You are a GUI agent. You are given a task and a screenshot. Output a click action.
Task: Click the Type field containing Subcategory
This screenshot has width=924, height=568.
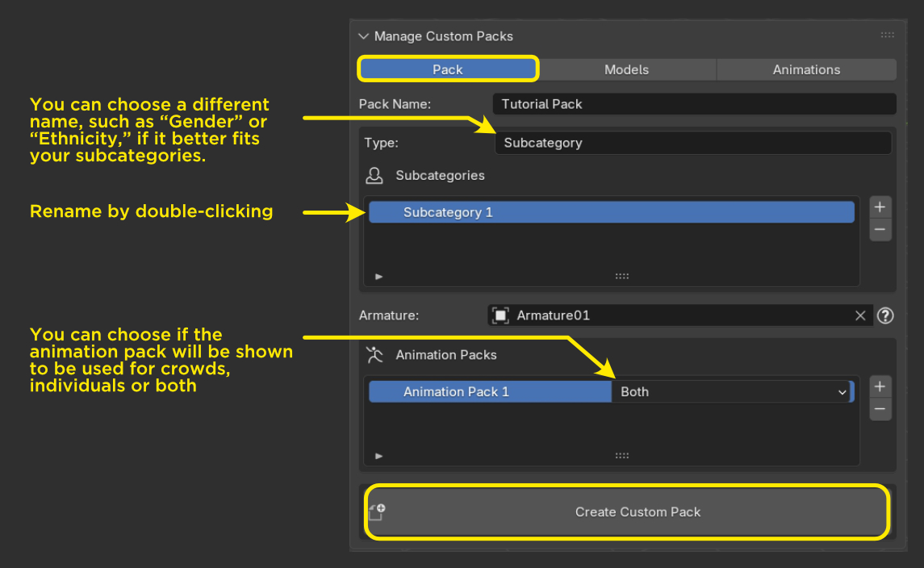[692, 143]
